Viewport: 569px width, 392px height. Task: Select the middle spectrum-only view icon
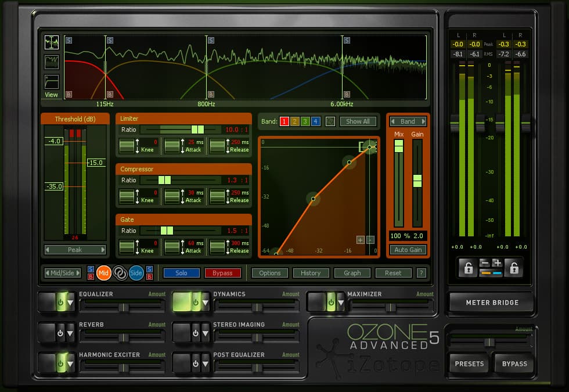52,62
